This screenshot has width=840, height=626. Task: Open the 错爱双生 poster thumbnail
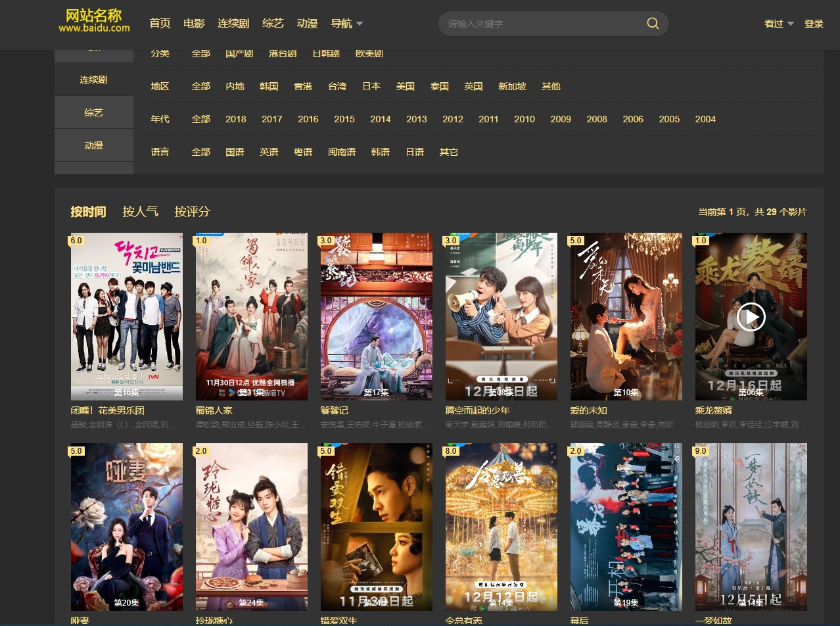pyautogui.click(x=377, y=527)
